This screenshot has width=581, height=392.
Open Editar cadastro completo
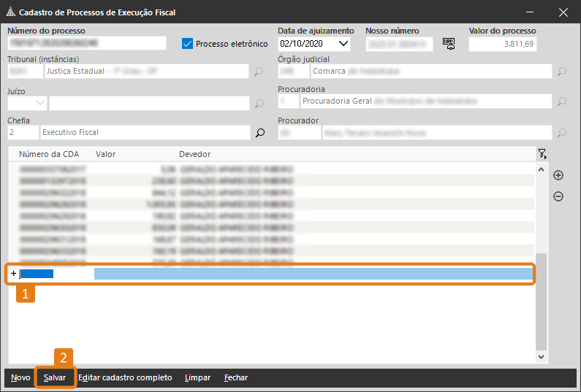[x=125, y=378]
